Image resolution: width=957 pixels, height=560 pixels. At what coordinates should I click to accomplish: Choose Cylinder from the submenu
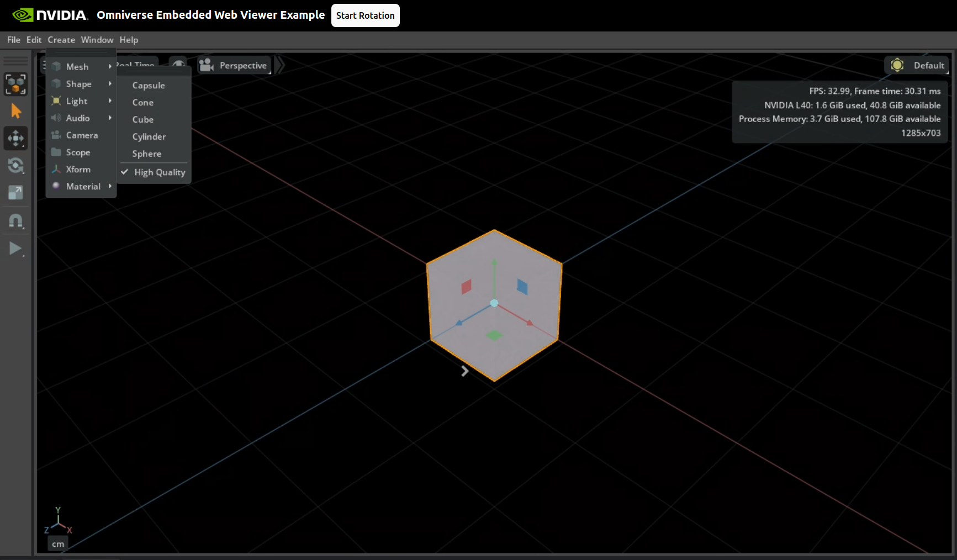tap(149, 136)
